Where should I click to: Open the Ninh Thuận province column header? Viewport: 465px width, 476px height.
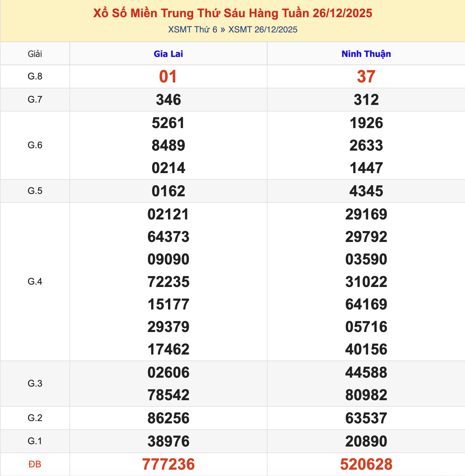pyautogui.click(x=366, y=54)
